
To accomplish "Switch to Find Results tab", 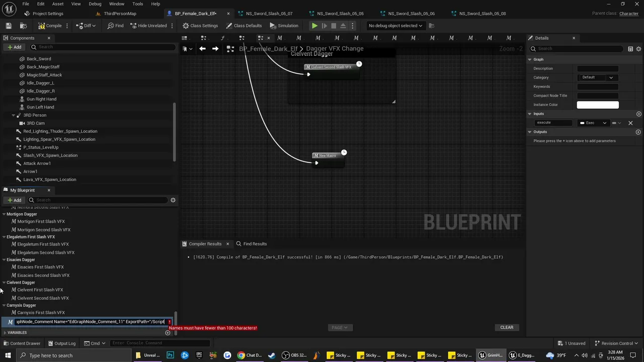I will pos(252,244).
